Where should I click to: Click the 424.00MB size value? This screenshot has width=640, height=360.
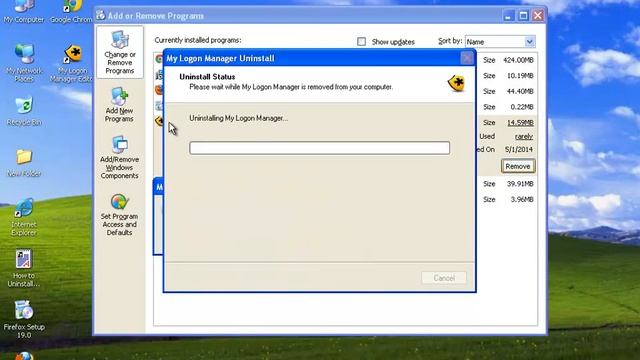pos(518,60)
